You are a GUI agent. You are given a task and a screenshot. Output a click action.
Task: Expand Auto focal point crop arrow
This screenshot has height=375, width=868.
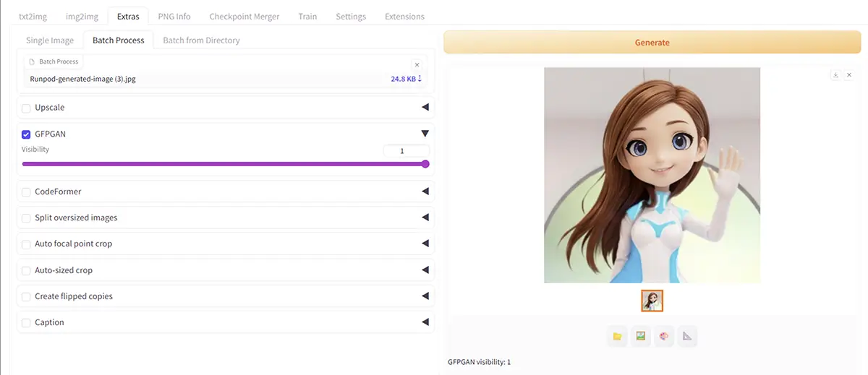click(425, 243)
